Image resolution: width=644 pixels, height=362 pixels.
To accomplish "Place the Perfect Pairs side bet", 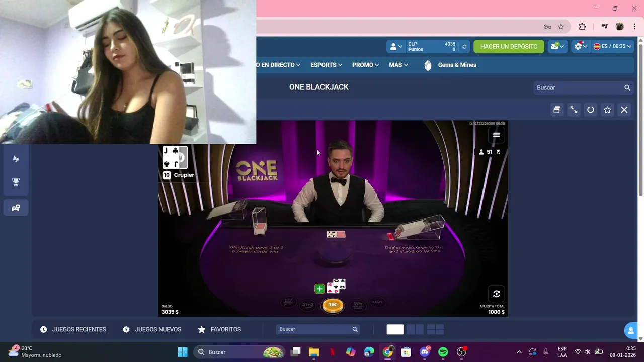I will pos(358,305).
